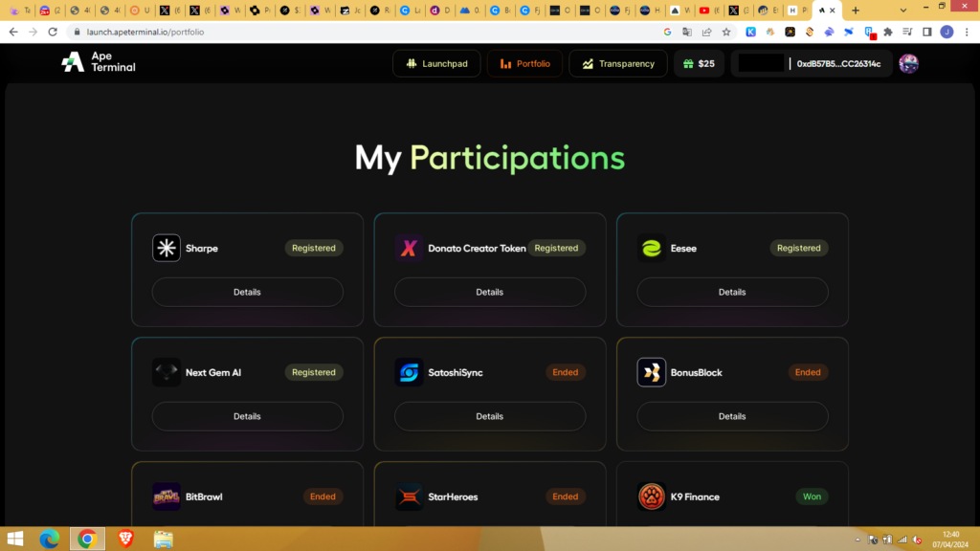Select the Portfolio nav item
This screenshot has width=980, height=551.
(525, 64)
